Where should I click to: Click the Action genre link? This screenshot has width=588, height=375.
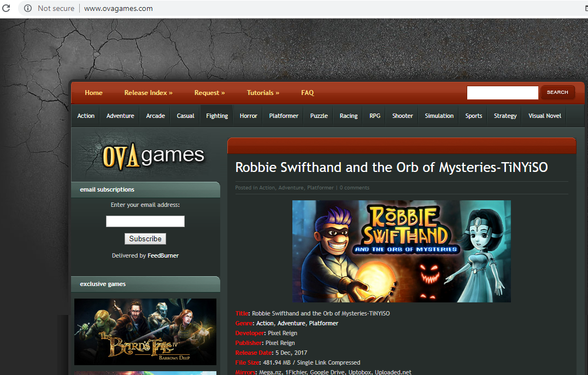pos(264,323)
